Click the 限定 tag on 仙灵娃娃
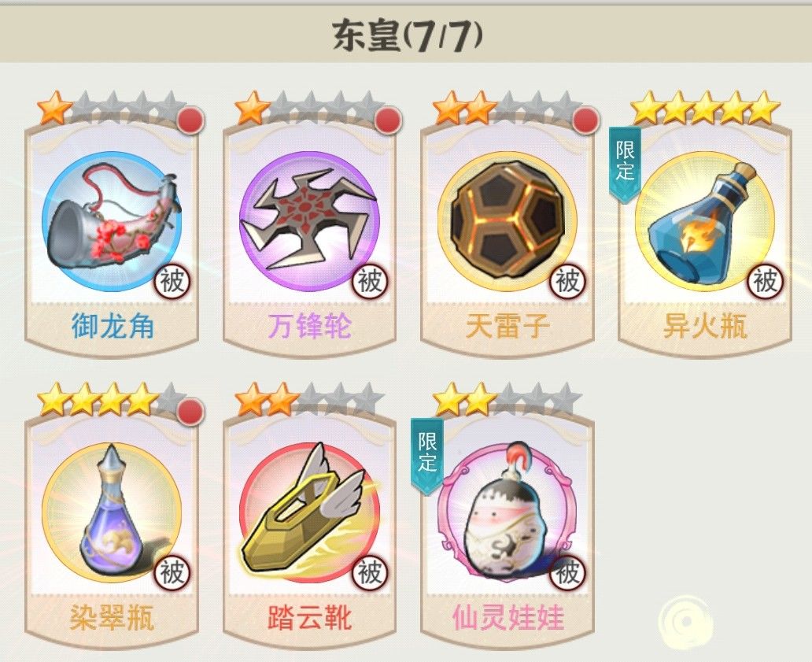This screenshot has height=662, width=812. click(427, 455)
